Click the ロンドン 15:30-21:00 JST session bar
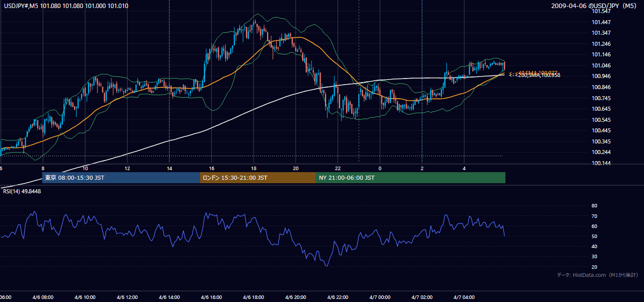This screenshot has height=302, width=644. pyautogui.click(x=258, y=178)
